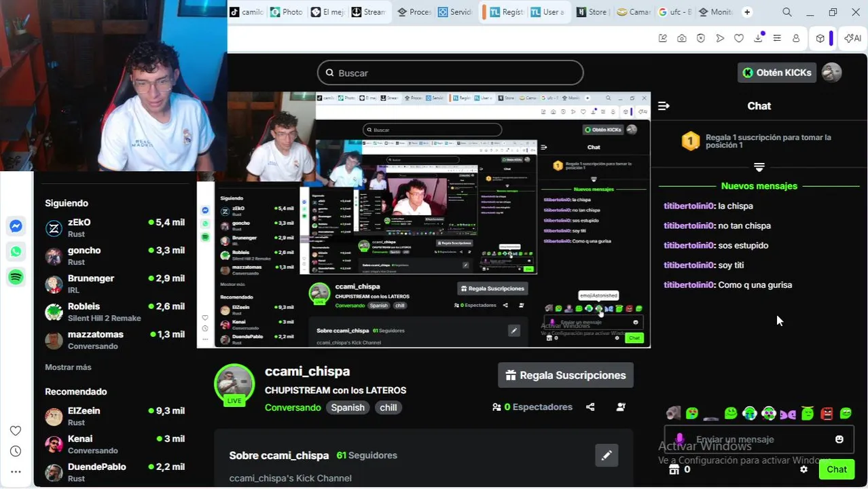Click the edit page pencil icon in the toolbar
The image size is (868, 489).
click(663, 38)
